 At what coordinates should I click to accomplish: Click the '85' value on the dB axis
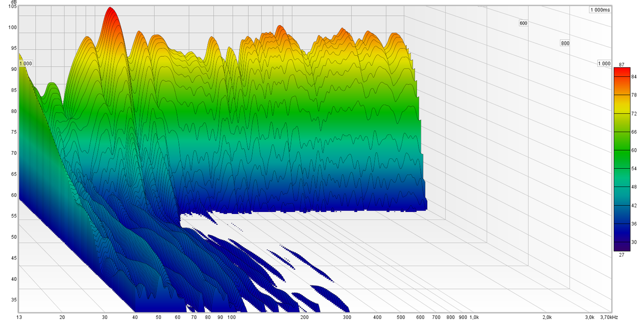coord(14,90)
